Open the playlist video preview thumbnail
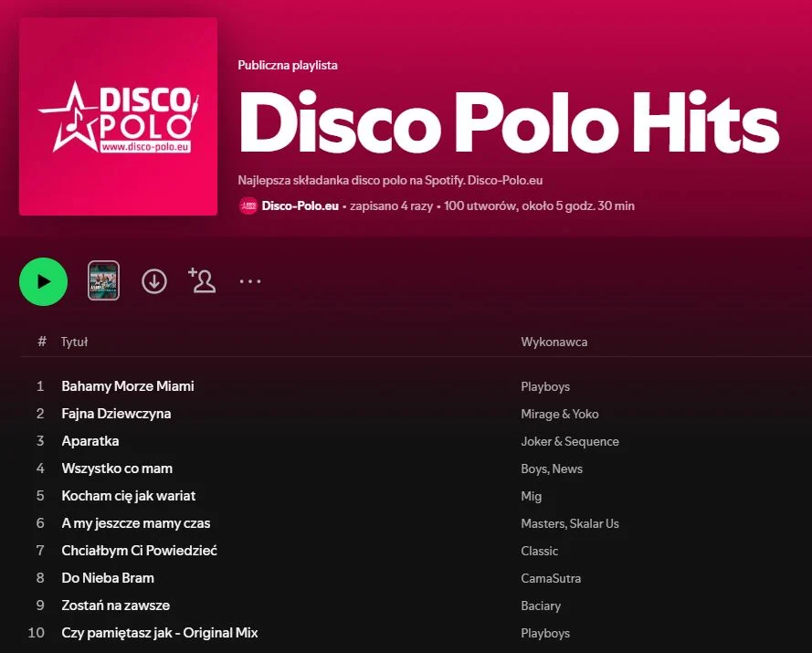This screenshot has width=812, height=653. tap(103, 280)
